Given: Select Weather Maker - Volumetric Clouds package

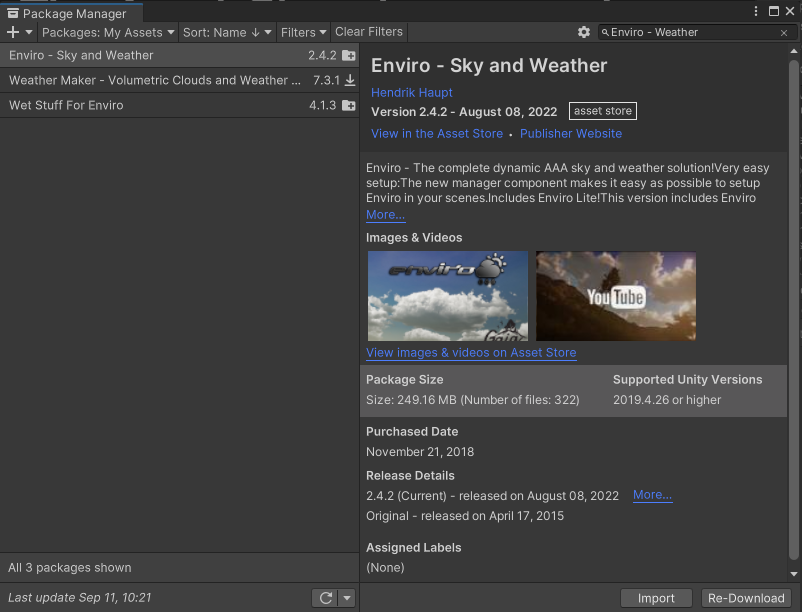Looking at the screenshot, I should click(179, 80).
